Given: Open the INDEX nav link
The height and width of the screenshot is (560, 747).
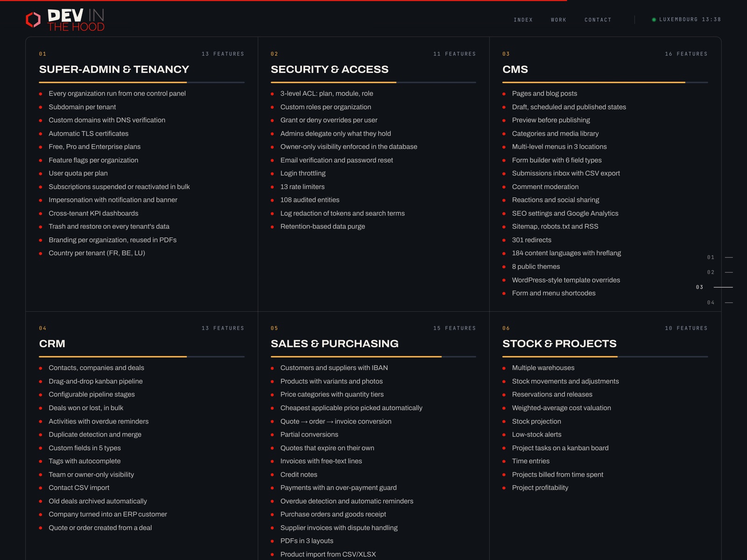Looking at the screenshot, I should pyautogui.click(x=523, y=20).
